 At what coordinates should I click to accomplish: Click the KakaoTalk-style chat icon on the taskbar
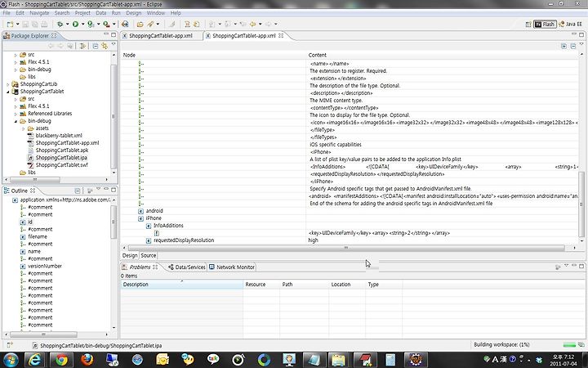point(213,360)
